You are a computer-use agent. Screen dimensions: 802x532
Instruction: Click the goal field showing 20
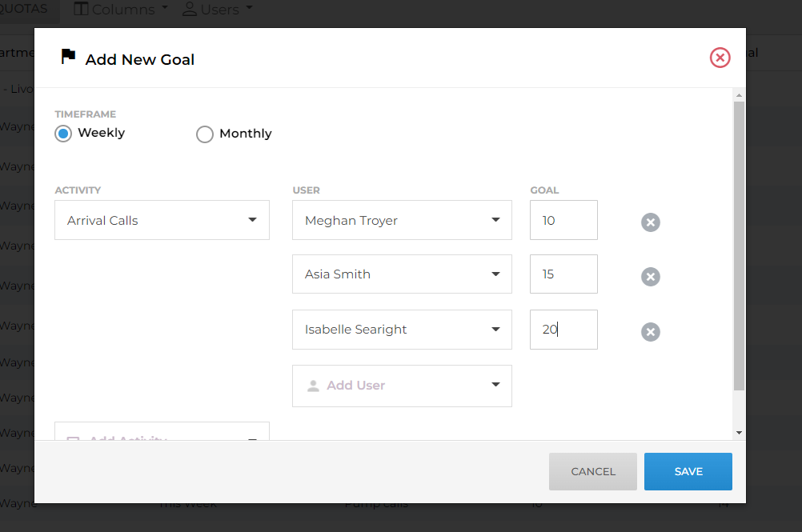(563, 330)
